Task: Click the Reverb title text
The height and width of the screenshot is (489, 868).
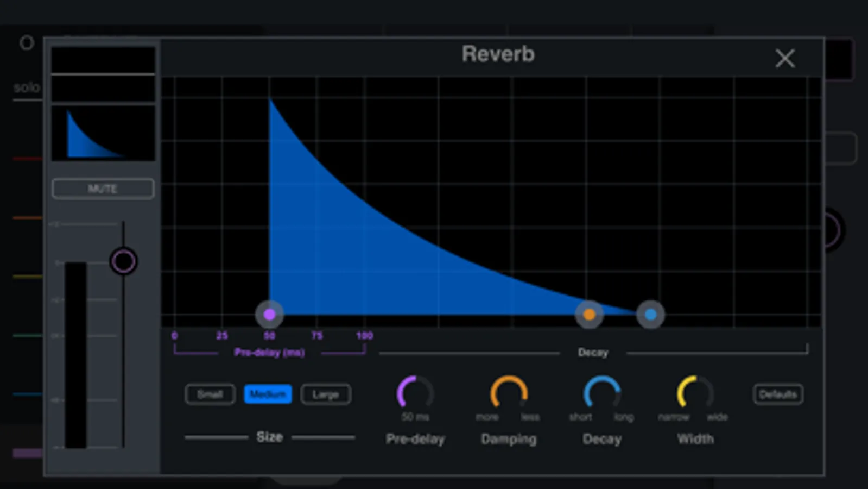Action: click(x=498, y=54)
